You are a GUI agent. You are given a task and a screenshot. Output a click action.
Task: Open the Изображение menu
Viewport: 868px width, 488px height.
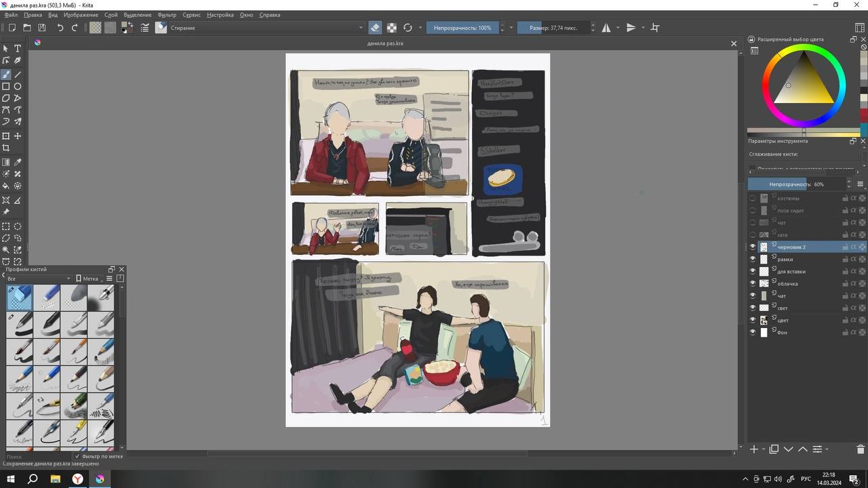click(81, 14)
